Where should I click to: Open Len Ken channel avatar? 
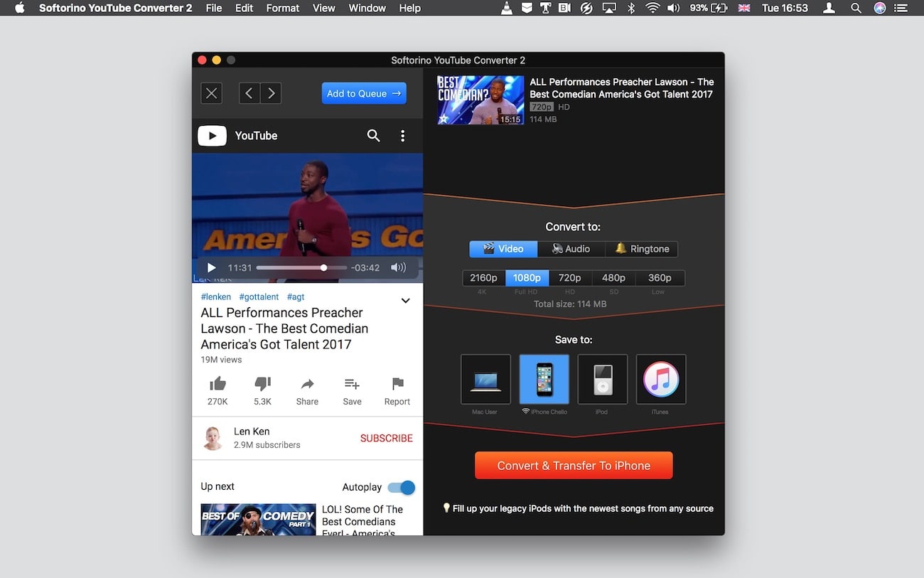213,438
